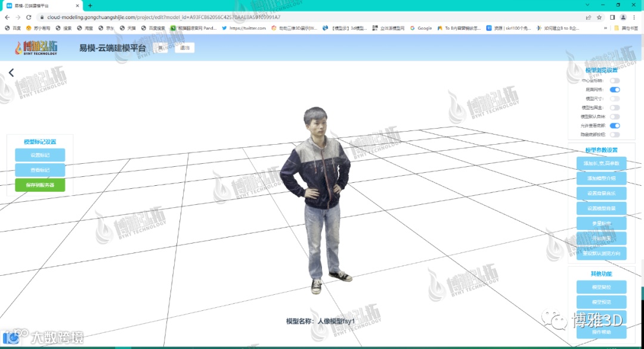Go back with the left chevron arrow
The height and width of the screenshot is (349, 644).
tap(11, 73)
